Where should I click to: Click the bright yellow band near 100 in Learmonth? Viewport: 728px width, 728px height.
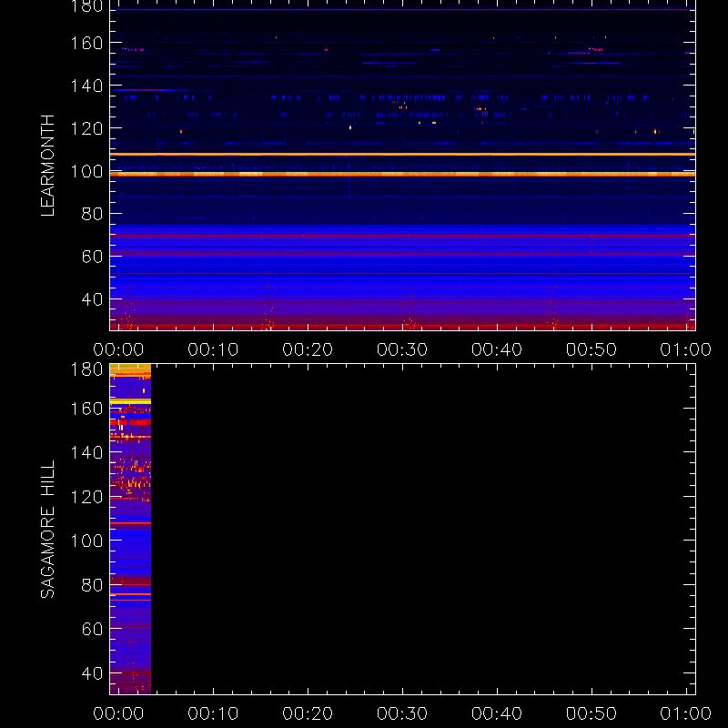(402, 174)
